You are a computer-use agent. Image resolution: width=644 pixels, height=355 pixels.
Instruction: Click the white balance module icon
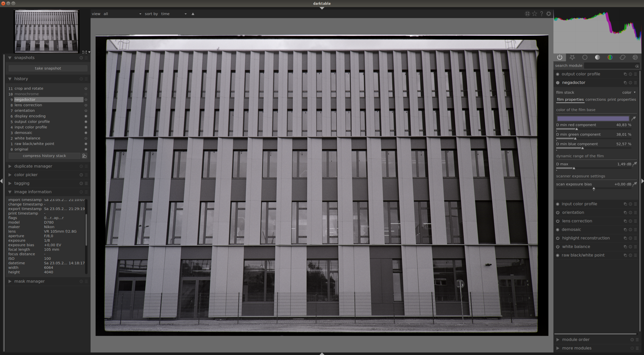click(x=559, y=247)
